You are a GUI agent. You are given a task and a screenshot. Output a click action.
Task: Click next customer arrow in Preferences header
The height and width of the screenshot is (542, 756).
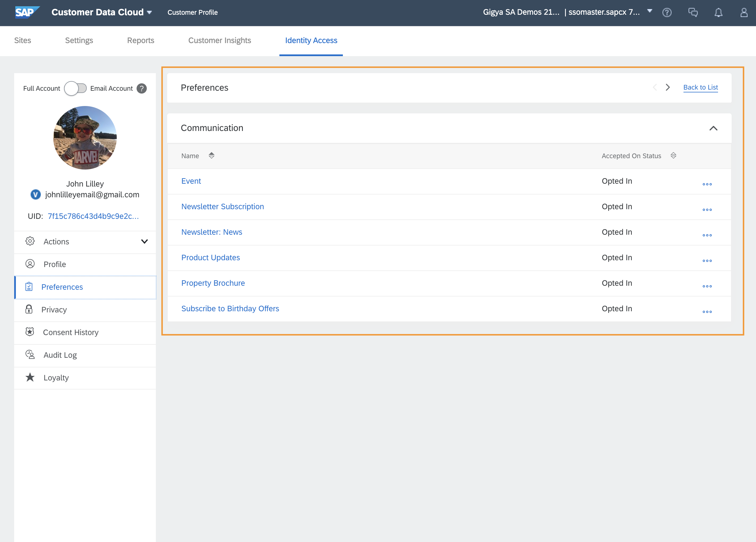click(x=668, y=87)
